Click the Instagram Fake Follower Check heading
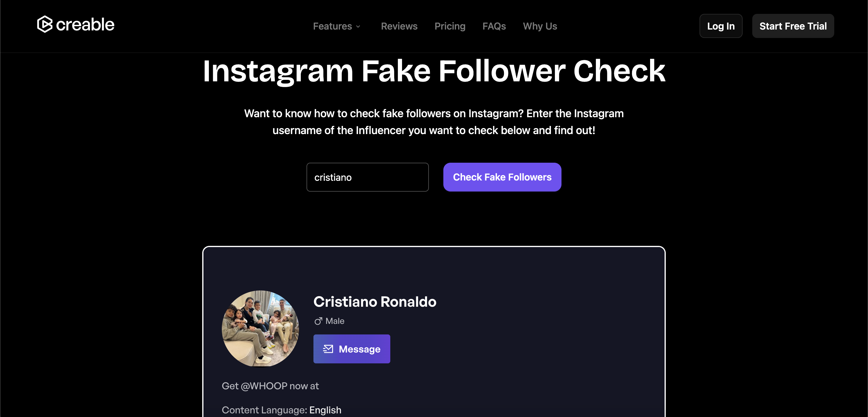This screenshot has height=417, width=868. click(x=434, y=71)
